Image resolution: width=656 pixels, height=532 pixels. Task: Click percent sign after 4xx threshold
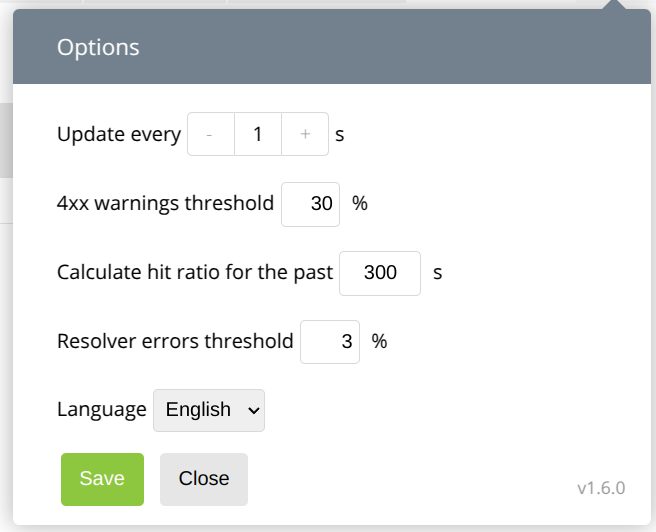(360, 204)
